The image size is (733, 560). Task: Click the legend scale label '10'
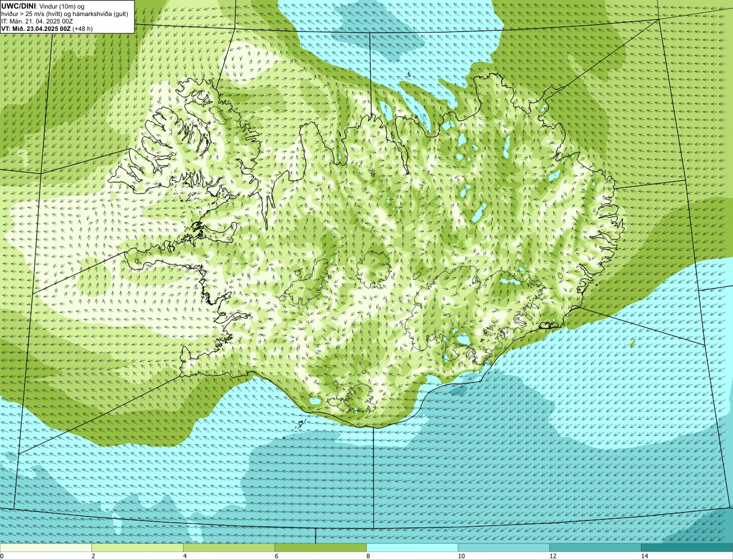coord(461,556)
